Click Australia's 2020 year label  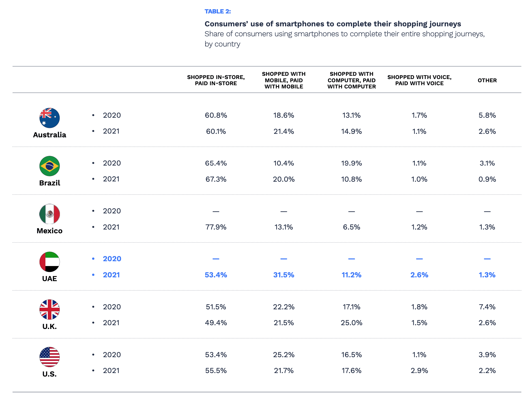point(112,115)
